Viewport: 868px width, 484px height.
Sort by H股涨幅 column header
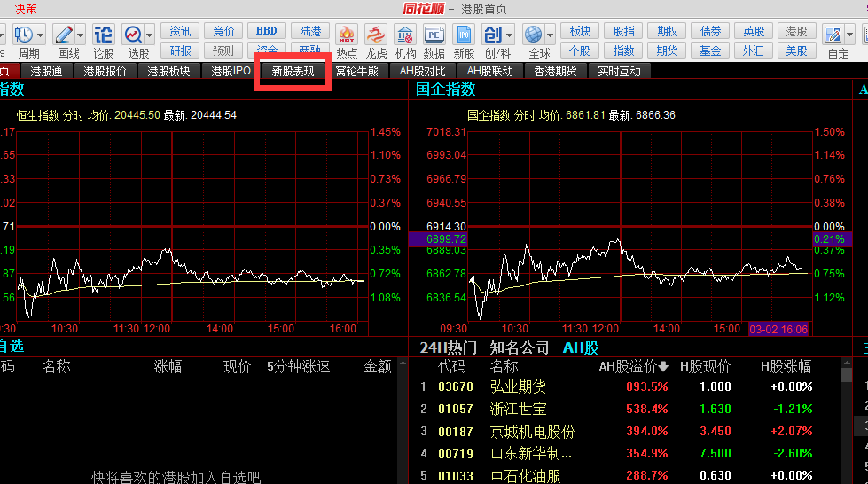pyautogui.click(x=786, y=367)
